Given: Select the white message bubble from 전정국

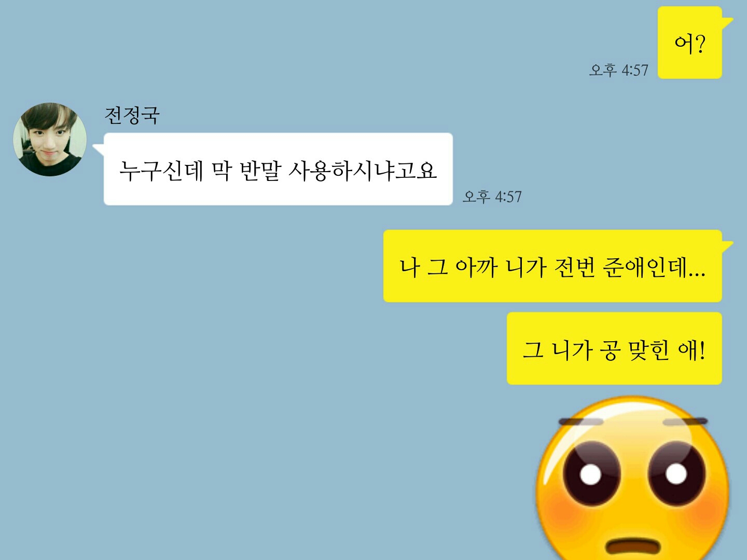Looking at the screenshot, I should coord(278,169).
